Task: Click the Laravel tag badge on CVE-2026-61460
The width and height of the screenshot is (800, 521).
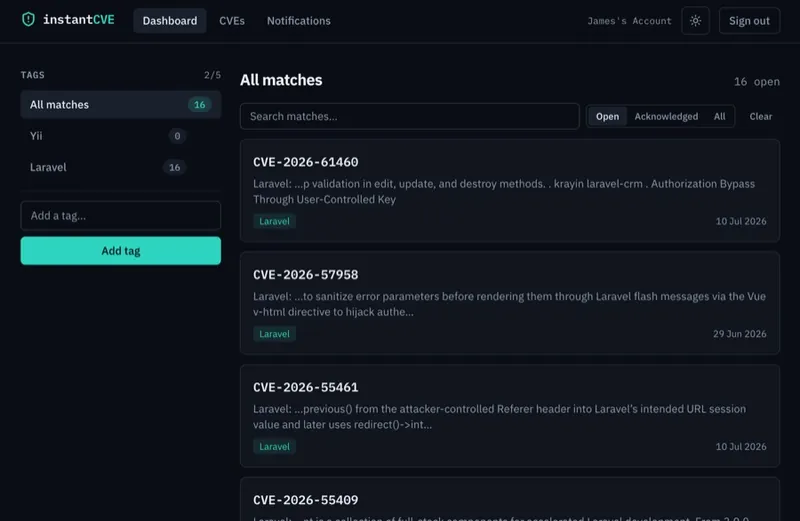Action: pyautogui.click(x=274, y=221)
